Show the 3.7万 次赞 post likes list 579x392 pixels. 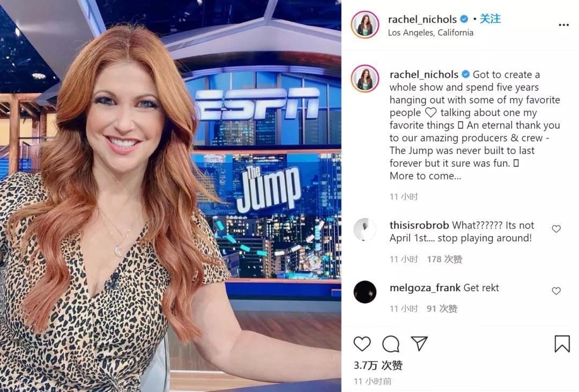click(x=378, y=365)
